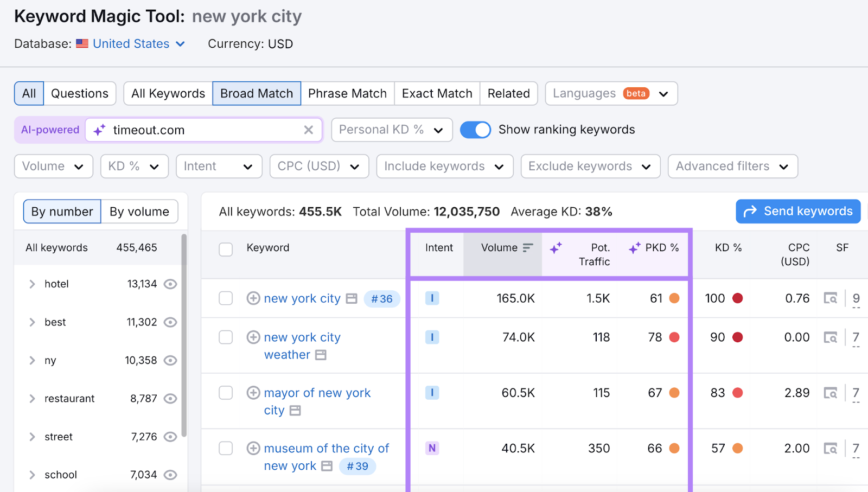The image size is (868, 492).
Task: Click the Informational intent badge for 'new york city'
Action: (x=432, y=298)
